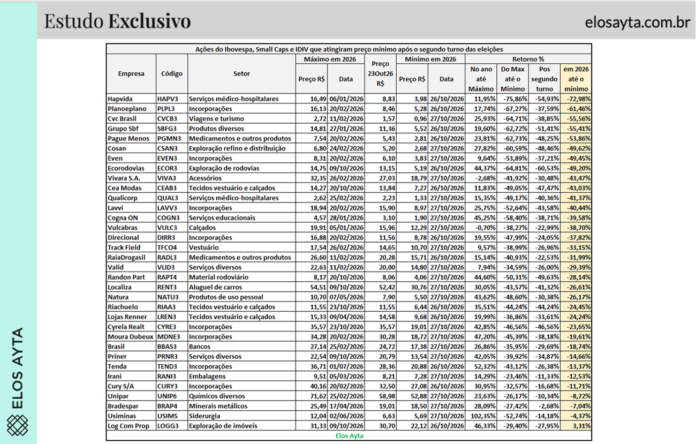
Task: Click the 'CEAB3' ticker cell
Action: click(x=172, y=188)
